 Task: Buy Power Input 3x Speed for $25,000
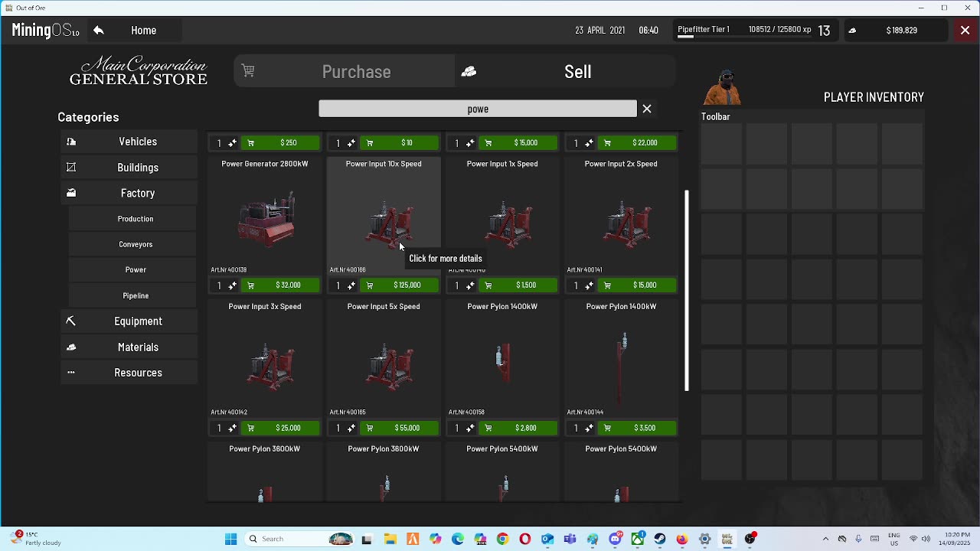click(x=280, y=428)
